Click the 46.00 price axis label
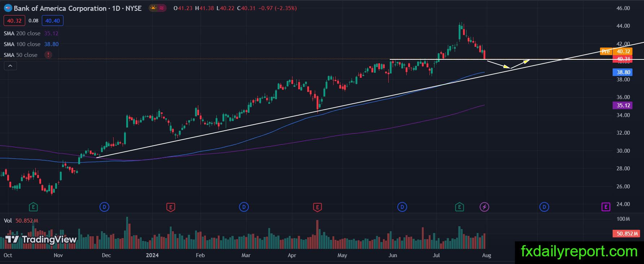This screenshot has height=264, width=644. [x=623, y=8]
